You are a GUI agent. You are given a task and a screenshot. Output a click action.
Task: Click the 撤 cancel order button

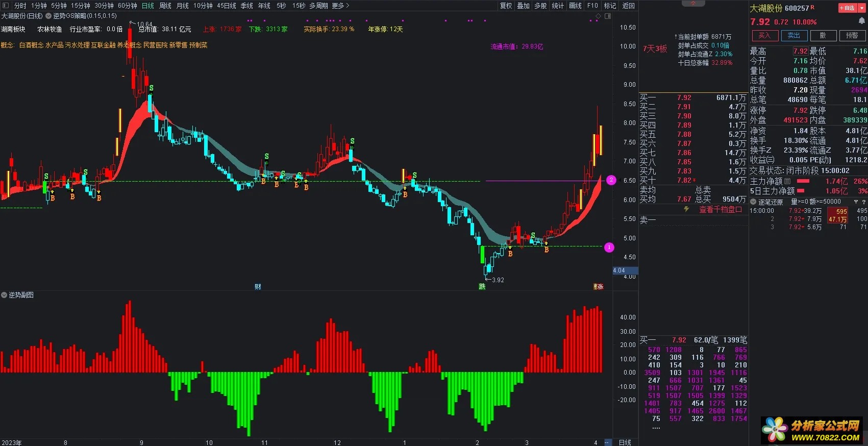click(x=823, y=36)
